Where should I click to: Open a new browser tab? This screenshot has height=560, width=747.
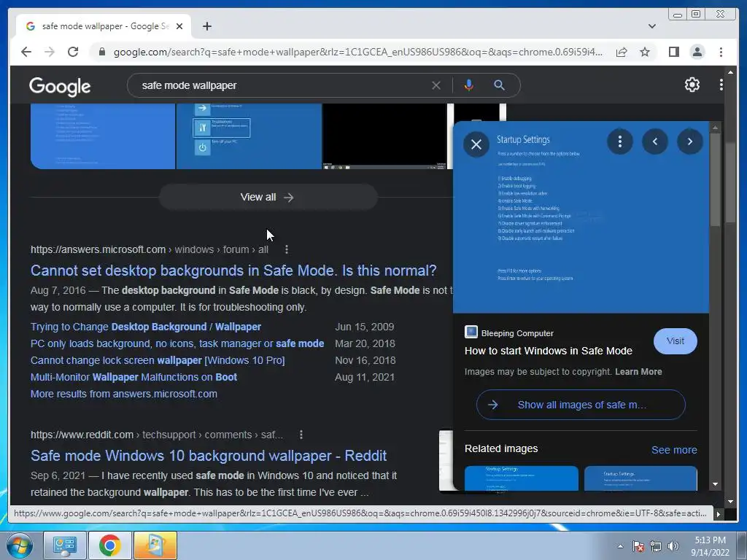coord(206,26)
